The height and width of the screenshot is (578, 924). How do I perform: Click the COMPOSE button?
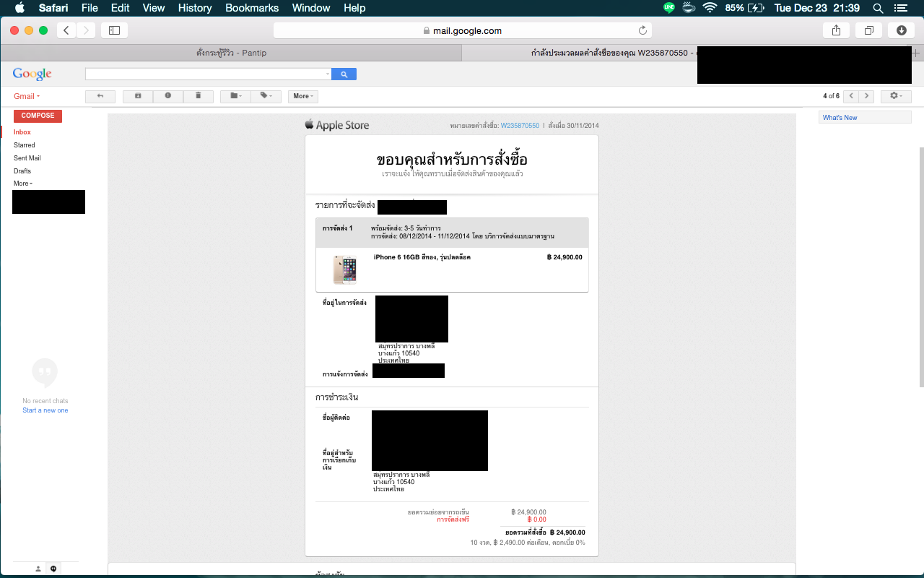click(x=38, y=116)
